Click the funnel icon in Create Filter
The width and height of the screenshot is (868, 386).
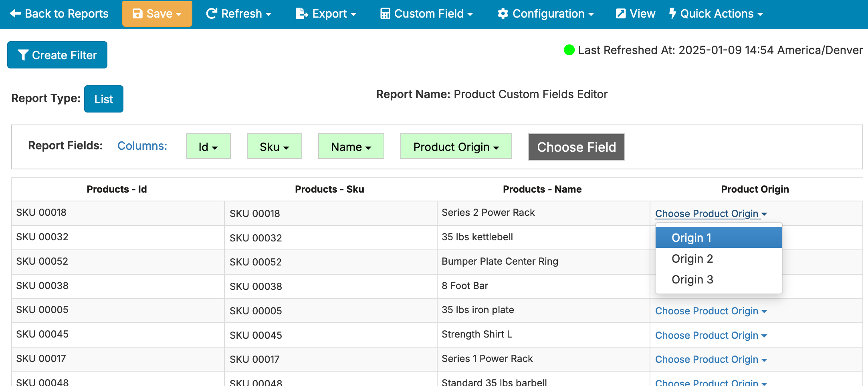coord(23,55)
